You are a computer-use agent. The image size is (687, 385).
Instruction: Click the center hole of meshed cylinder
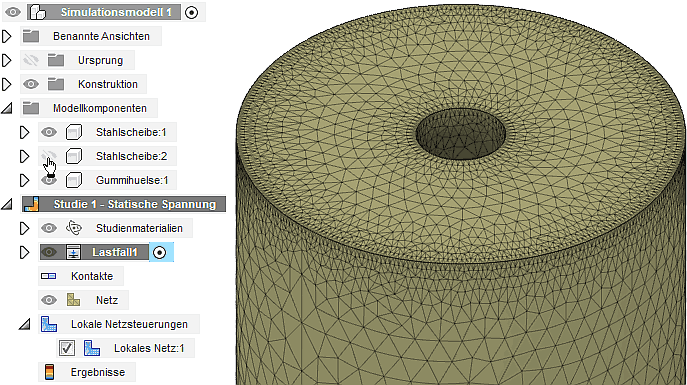(x=460, y=134)
